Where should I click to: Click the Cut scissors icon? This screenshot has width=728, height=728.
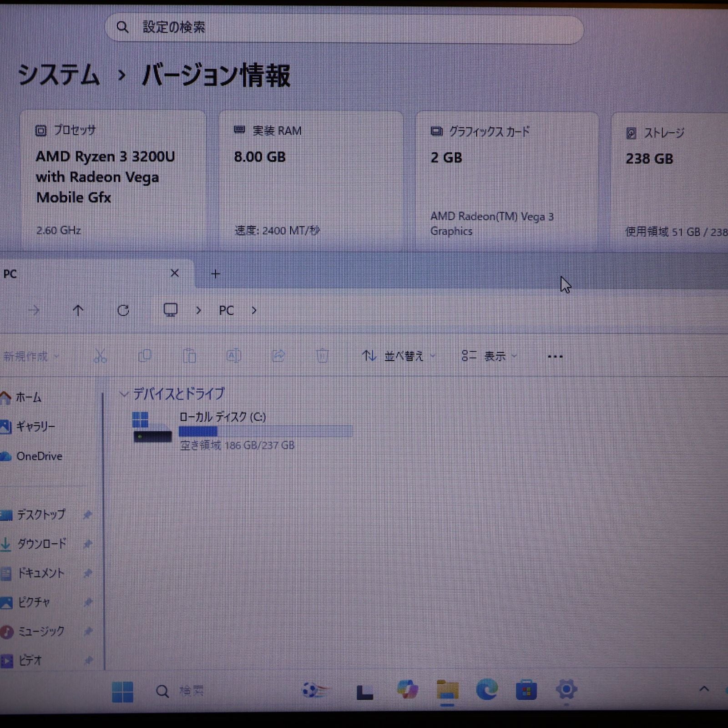click(100, 356)
